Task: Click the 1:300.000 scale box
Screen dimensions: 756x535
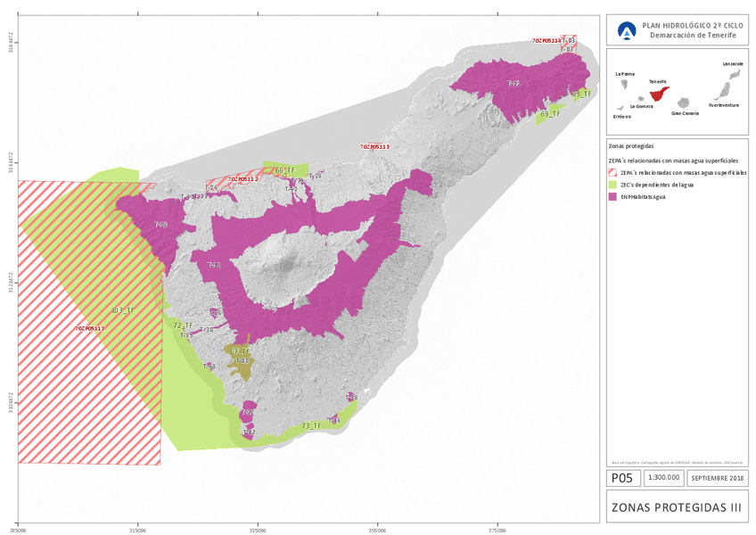Action: (664, 479)
